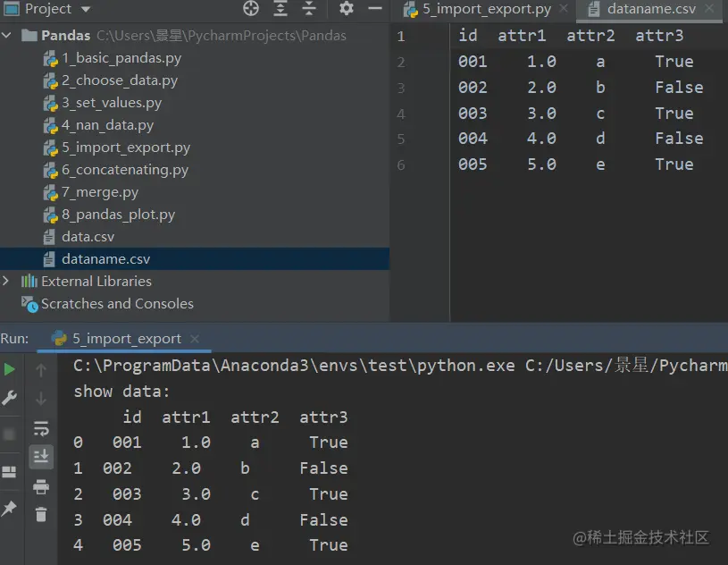Image resolution: width=728 pixels, height=565 pixels.
Task: Close the dataname.csv editor tab
Action: pyautogui.click(x=709, y=8)
